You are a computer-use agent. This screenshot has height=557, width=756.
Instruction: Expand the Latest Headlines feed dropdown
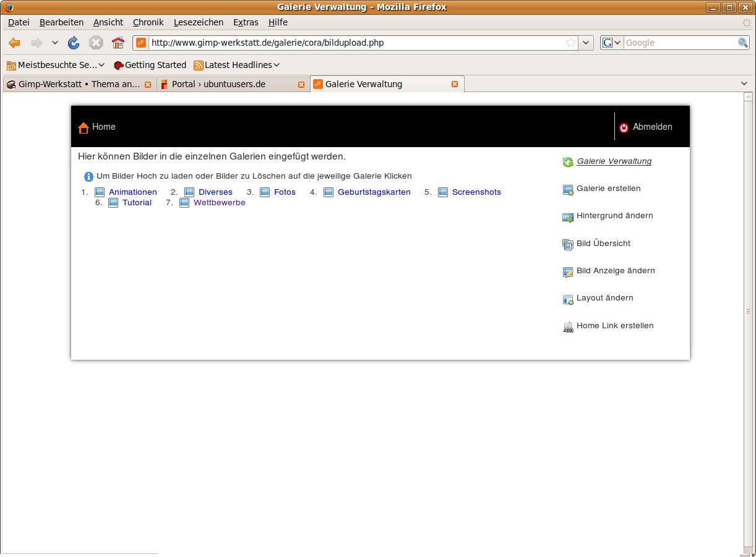click(x=237, y=65)
